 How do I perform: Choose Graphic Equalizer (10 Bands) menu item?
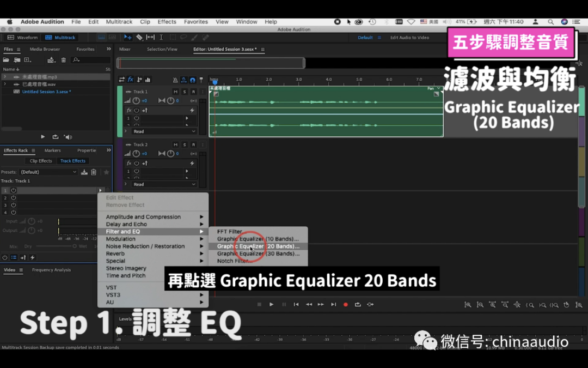pyautogui.click(x=258, y=239)
